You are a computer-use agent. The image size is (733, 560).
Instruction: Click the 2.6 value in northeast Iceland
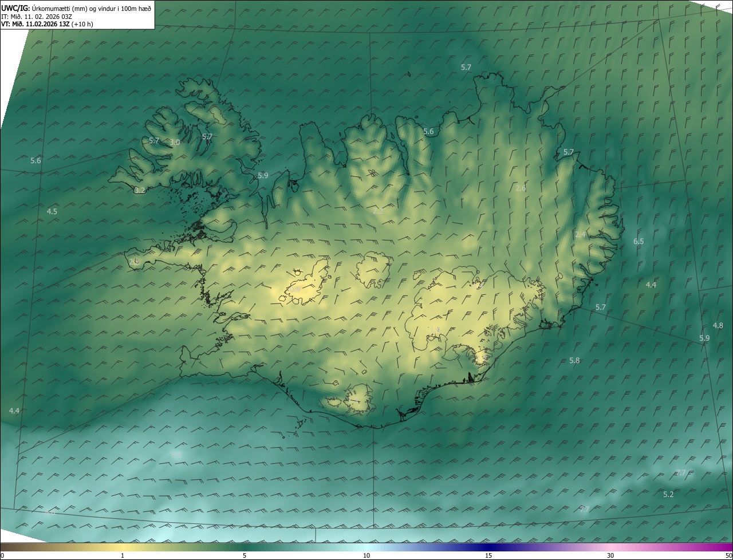click(521, 188)
